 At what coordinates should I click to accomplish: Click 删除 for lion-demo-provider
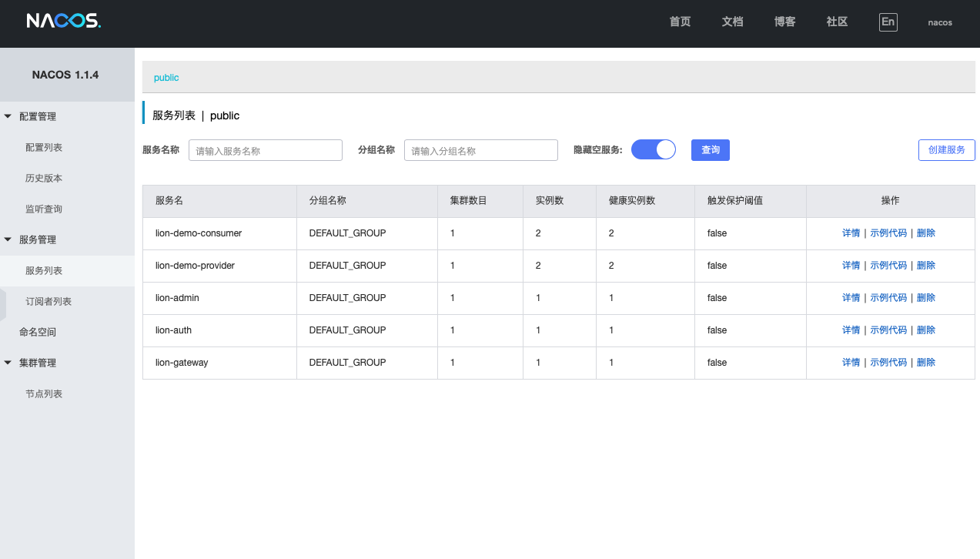point(926,266)
